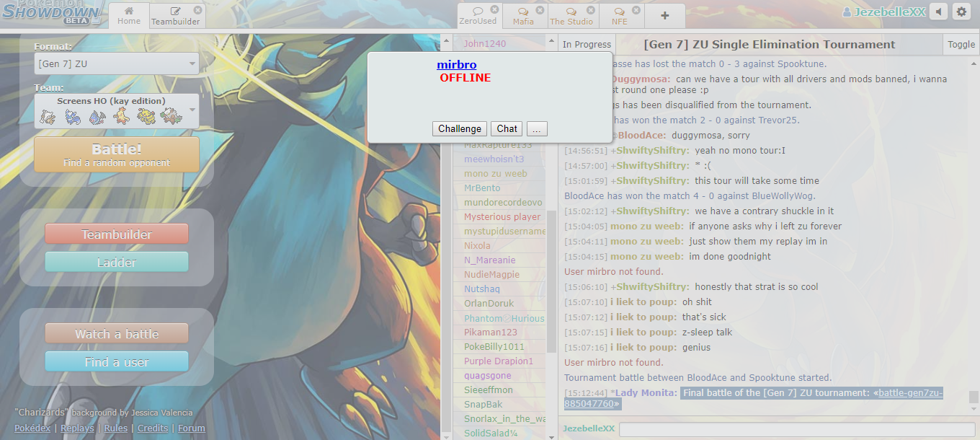Screen dimensions: 980x440
Task: Click the plus icon to join room
Action: [x=664, y=16]
